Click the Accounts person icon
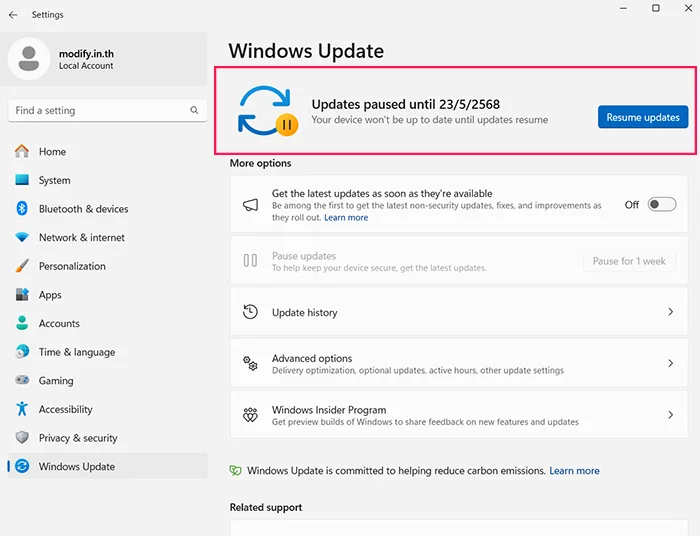Image resolution: width=700 pixels, height=536 pixels. pos(22,323)
